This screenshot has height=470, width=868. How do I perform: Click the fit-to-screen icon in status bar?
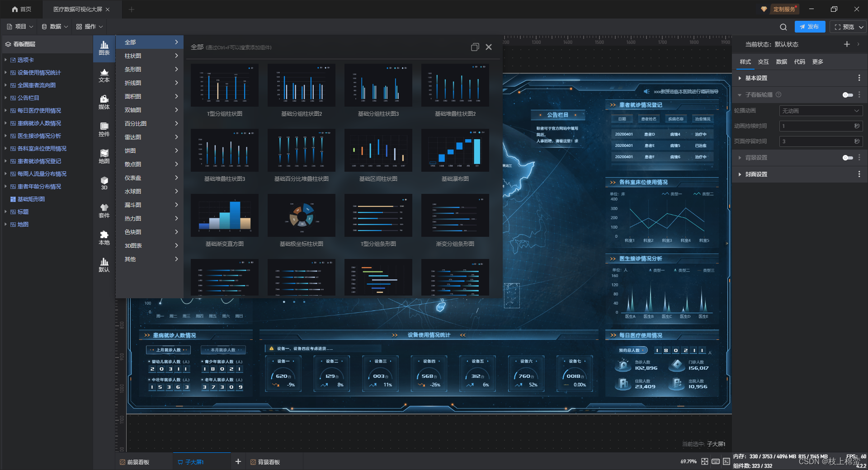coord(705,461)
